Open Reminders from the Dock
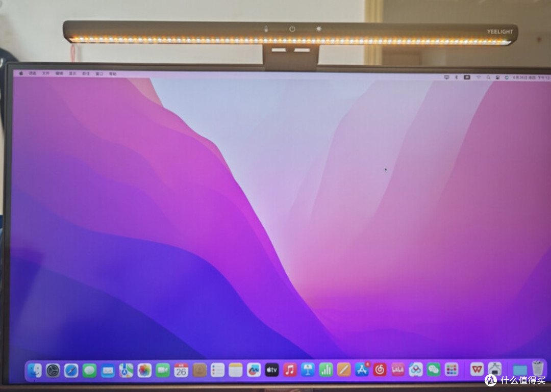 pos(217,370)
